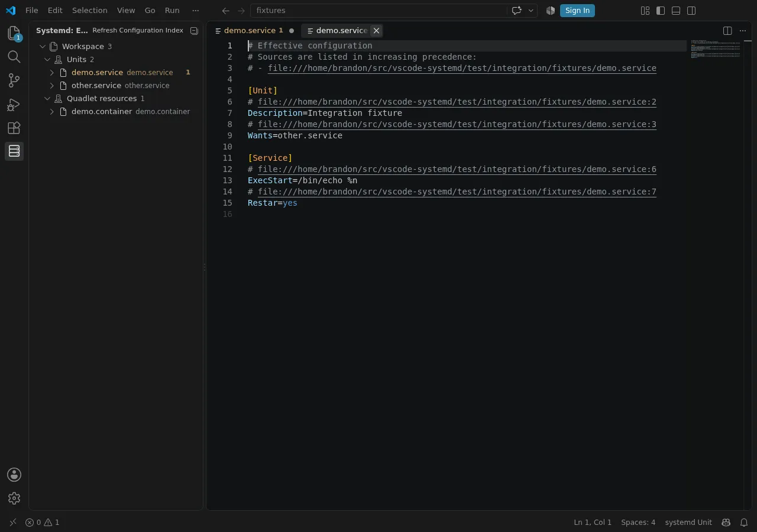The image size is (757, 532).
Task: Click Refresh Configuration Index
Action: coord(138,30)
